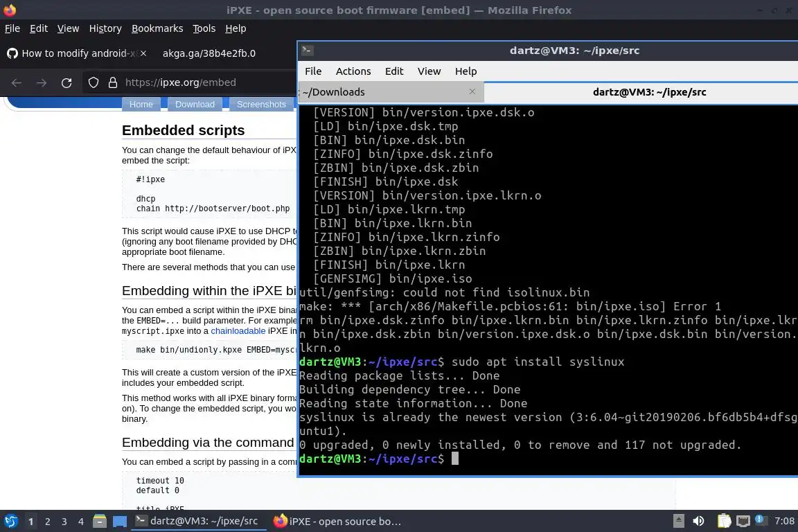The image size is (798, 532).
Task: Open the terminal Edit menu
Action: click(x=394, y=71)
